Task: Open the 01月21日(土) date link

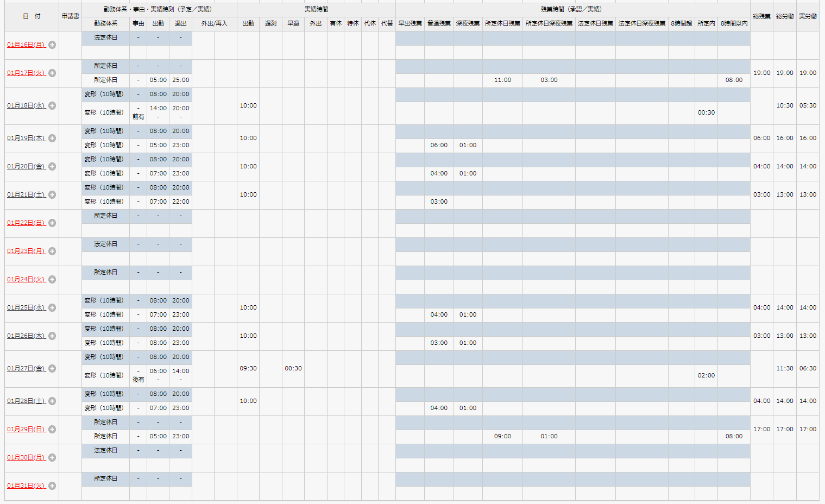Action: (26, 195)
